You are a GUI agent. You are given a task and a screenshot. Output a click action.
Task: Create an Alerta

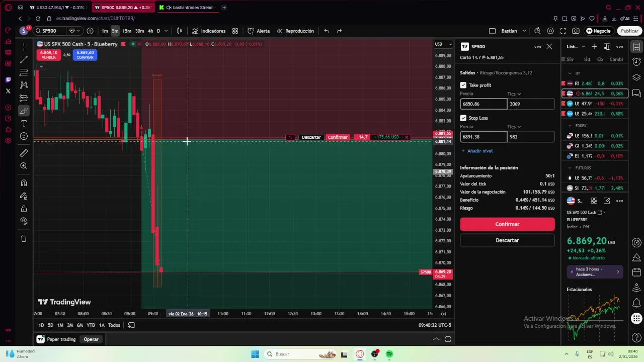(x=259, y=31)
